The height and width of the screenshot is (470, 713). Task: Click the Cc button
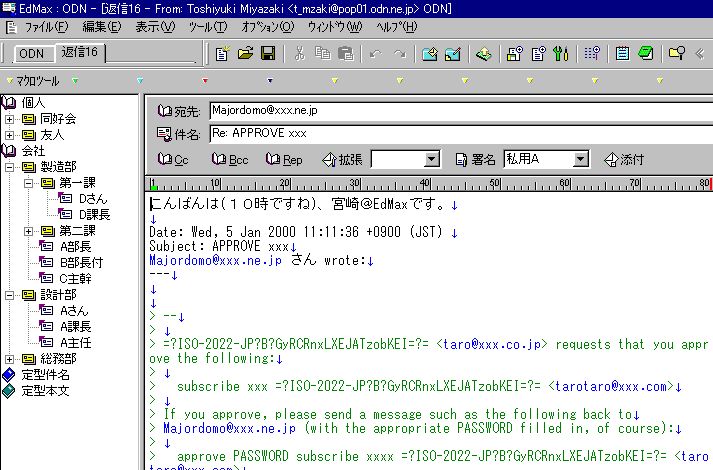pos(173,160)
